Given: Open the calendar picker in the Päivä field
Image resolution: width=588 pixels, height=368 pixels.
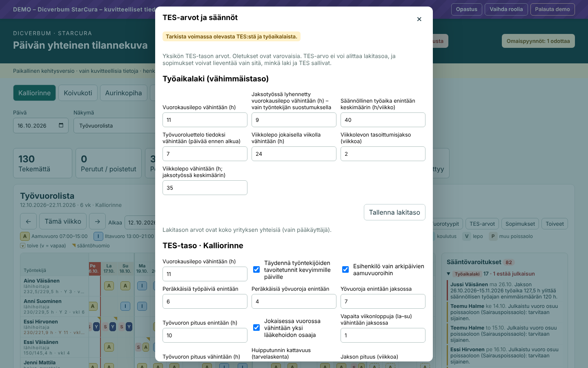Looking at the screenshot, I should [61, 126].
